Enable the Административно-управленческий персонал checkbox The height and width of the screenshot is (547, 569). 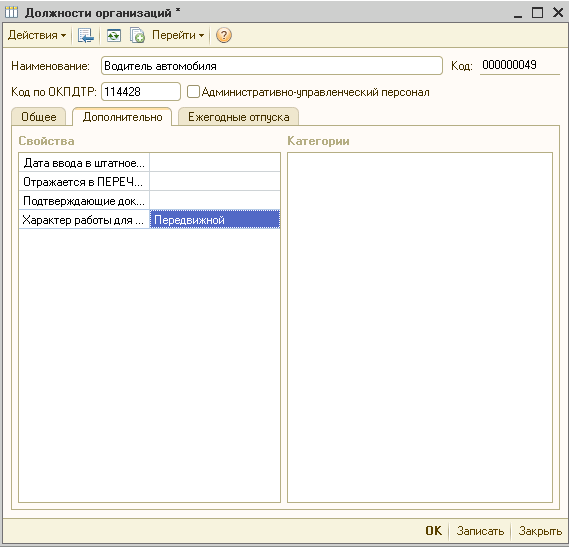(193, 91)
